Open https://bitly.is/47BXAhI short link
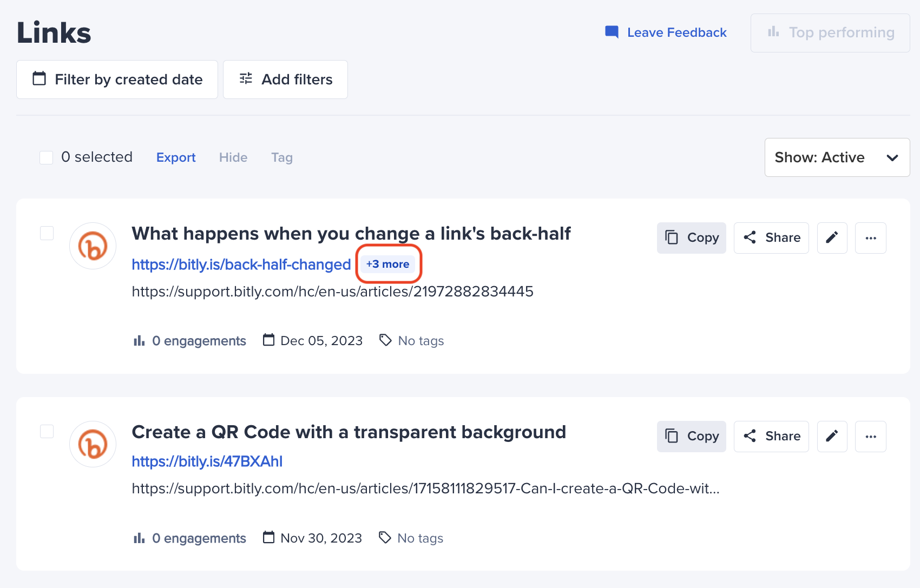 207,461
